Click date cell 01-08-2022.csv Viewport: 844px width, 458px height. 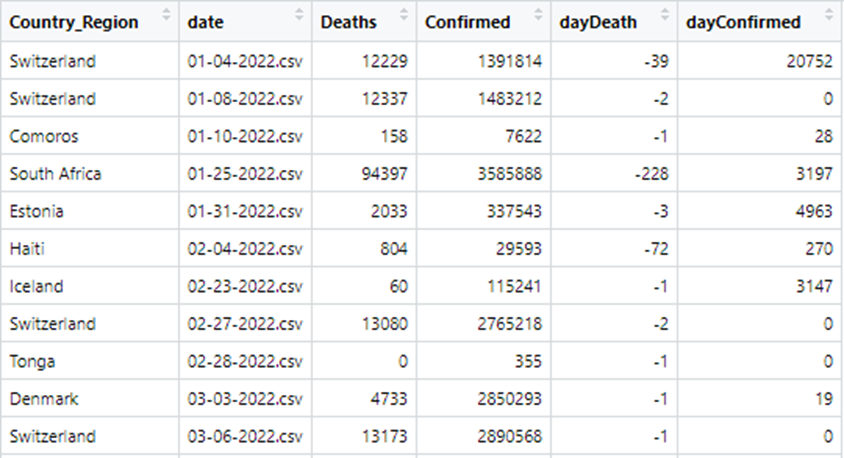click(x=245, y=99)
